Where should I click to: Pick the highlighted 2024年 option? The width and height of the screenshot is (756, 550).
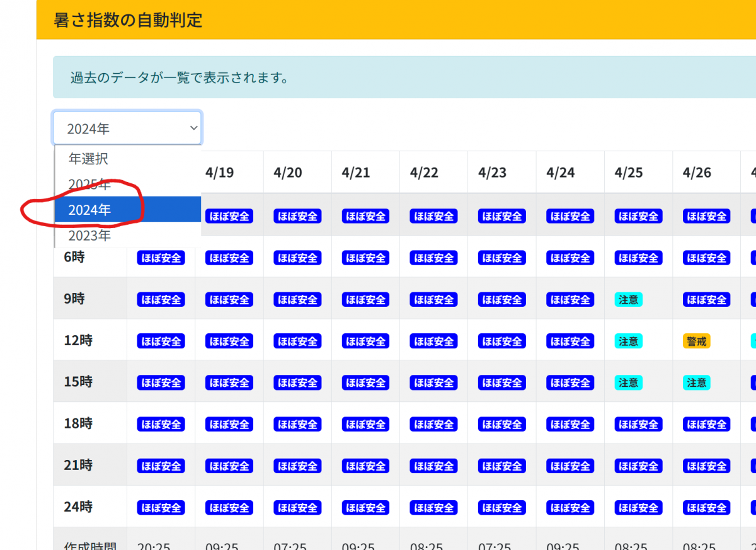128,210
